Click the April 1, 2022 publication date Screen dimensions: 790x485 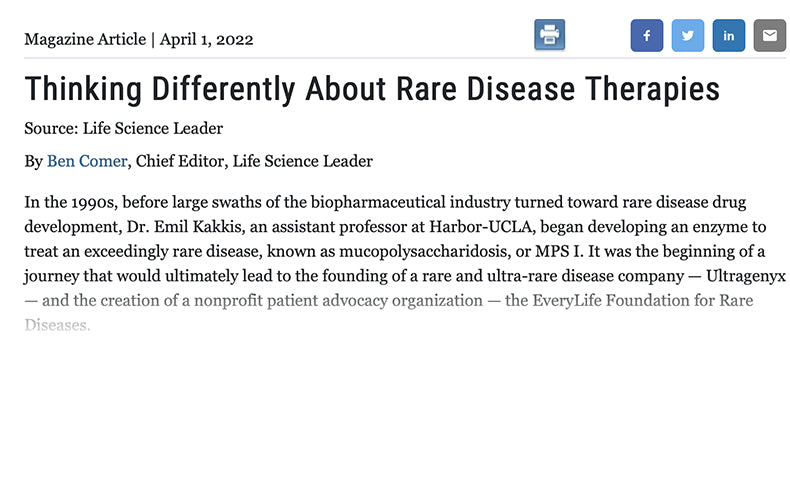pos(206,40)
